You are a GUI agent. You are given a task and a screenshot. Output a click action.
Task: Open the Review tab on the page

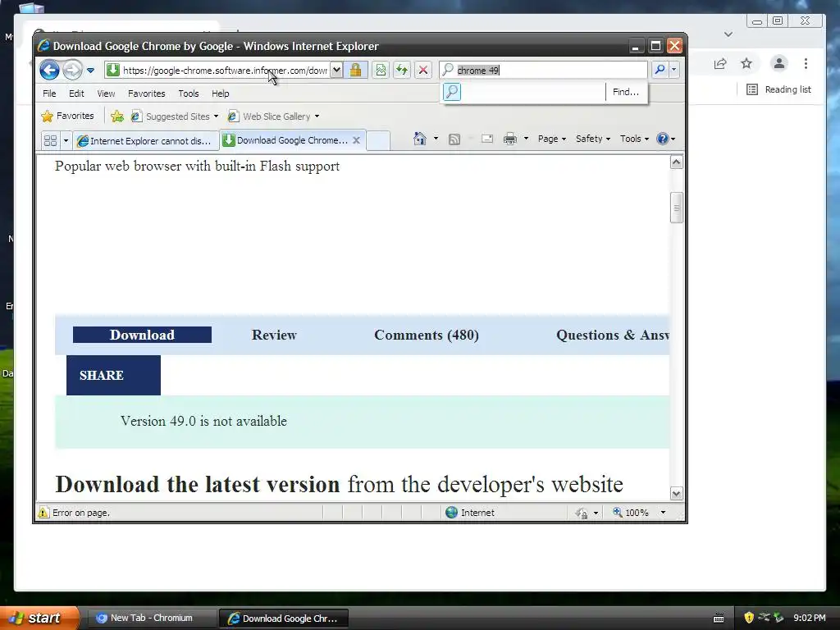(x=274, y=335)
